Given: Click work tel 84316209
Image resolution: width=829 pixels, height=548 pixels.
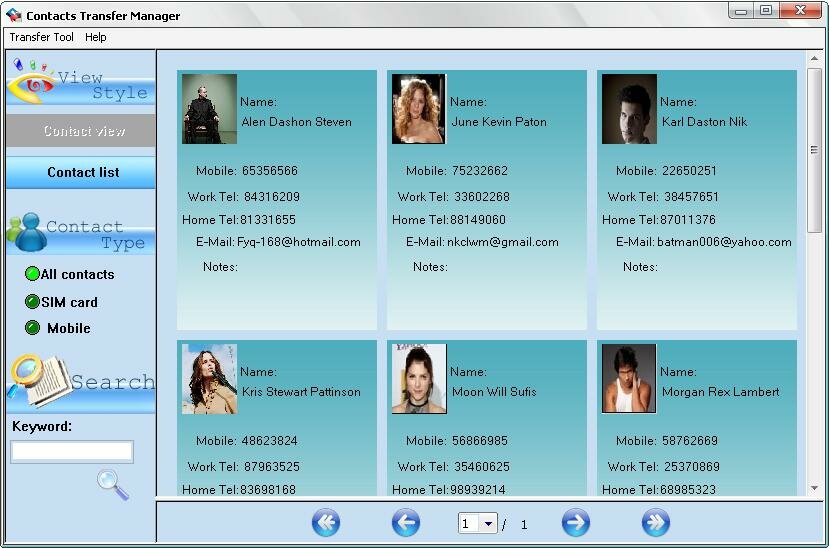Looking at the screenshot, I should click(272, 197).
